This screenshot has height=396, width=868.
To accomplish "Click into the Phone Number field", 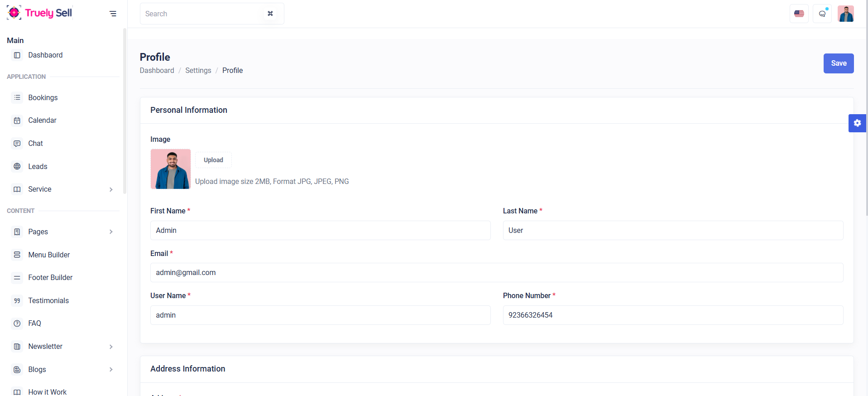I will tap(672, 315).
